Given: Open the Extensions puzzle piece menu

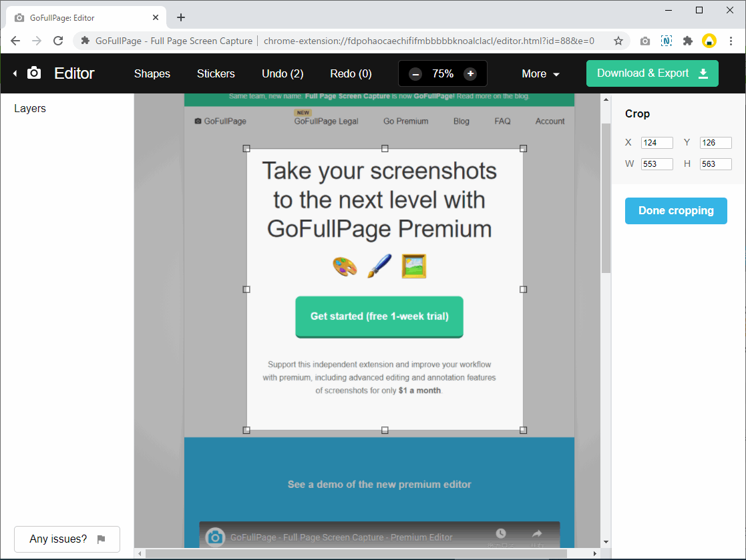Looking at the screenshot, I should [687, 41].
